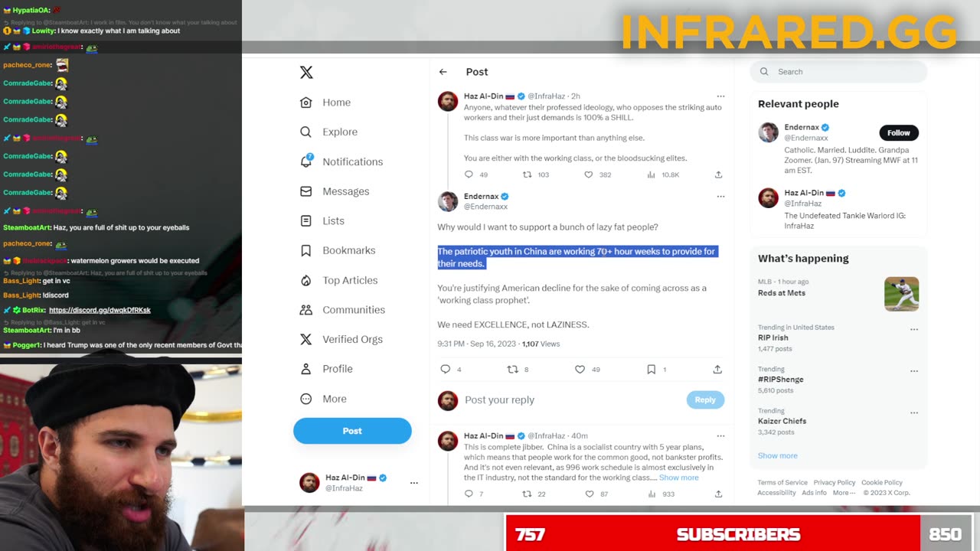Click the blue Post button
This screenshot has width=980, height=551.
pyautogui.click(x=352, y=431)
